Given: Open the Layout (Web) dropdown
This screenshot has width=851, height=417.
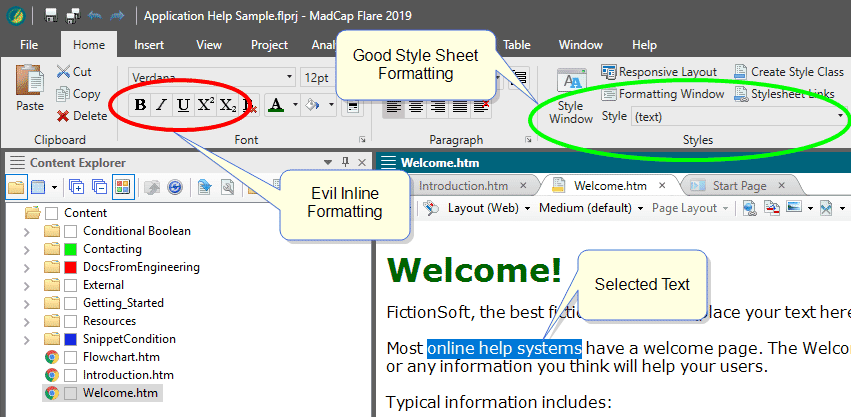Looking at the screenshot, I should 489,208.
